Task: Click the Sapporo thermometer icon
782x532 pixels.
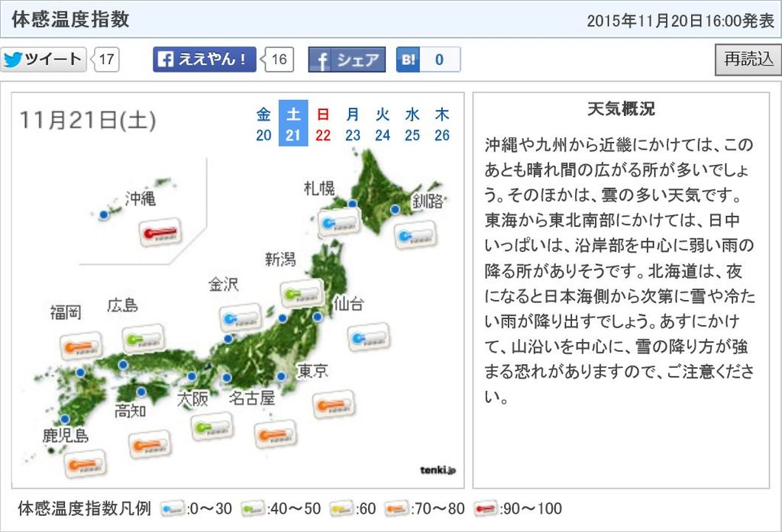Action: (x=339, y=223)
